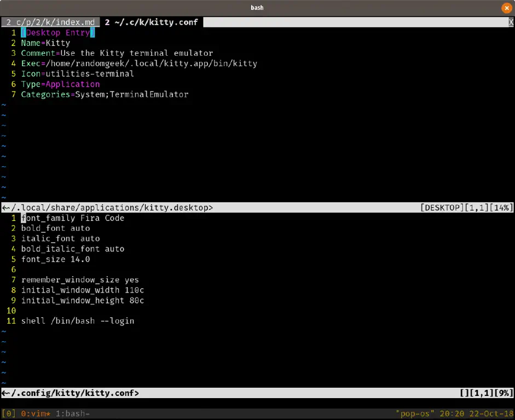Click the bash window title

tap(257, 8)
